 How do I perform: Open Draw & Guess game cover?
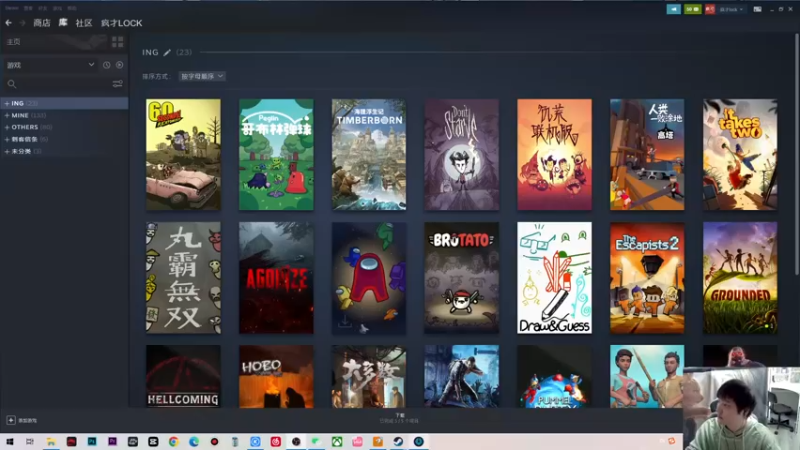point(555,278)
